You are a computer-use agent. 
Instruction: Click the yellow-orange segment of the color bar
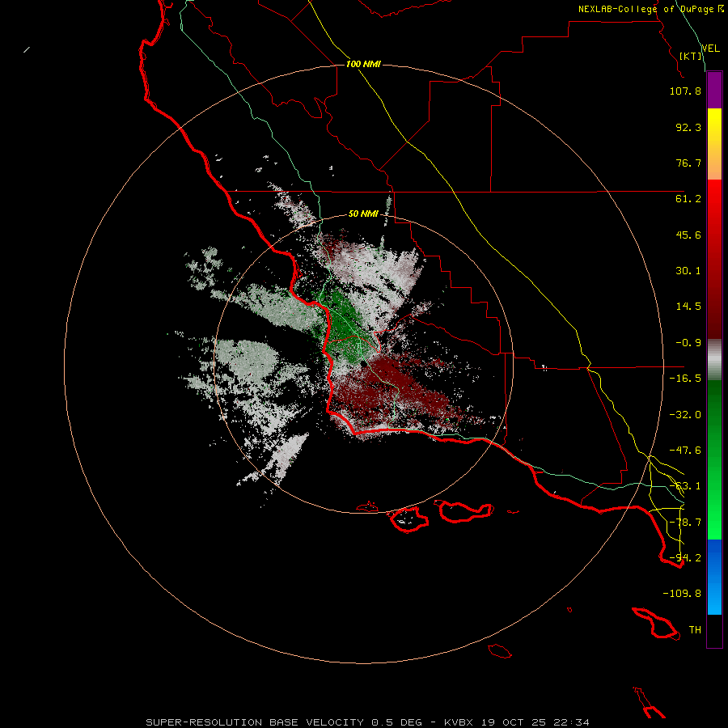[x=714, y=144]
